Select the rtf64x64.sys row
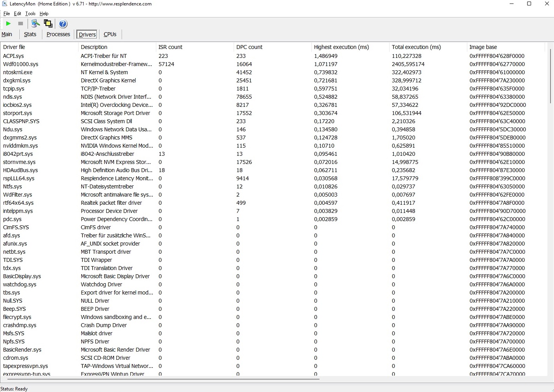The width and height of the screenshot is (554, 392). click(x=274, y=203)
